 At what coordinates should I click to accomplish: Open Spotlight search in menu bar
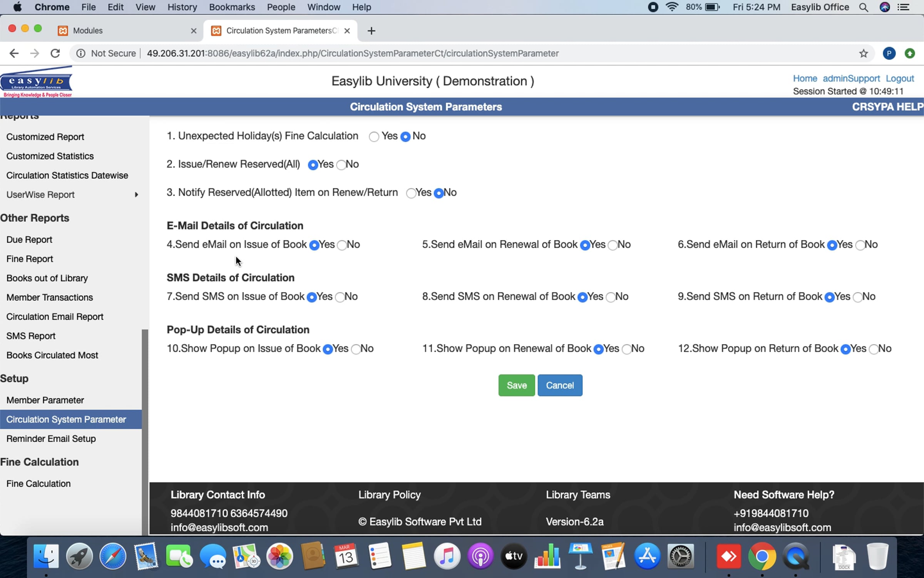coord(864,7)
